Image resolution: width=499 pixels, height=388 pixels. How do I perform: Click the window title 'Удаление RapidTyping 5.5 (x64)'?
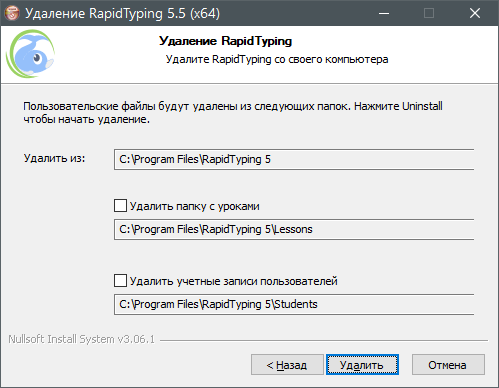coord(123,13)
